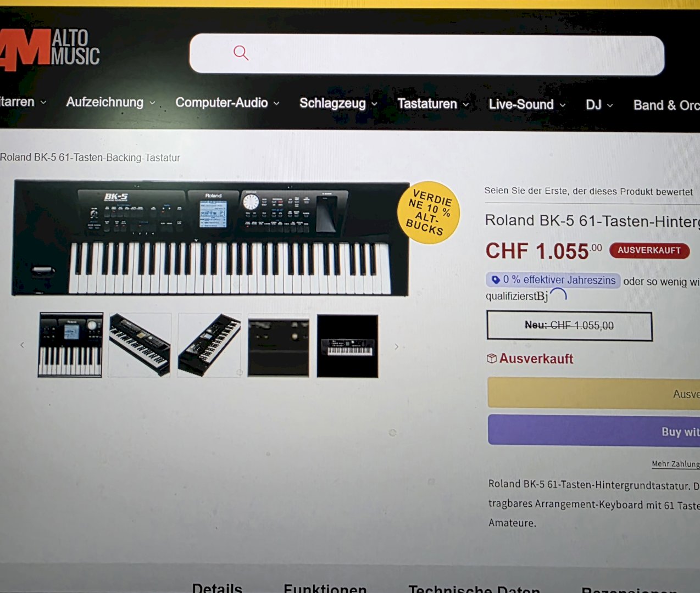The width and height of the screenshot is (700, 593).
Task: Expand the Aufzeichnung menu
Action: 110,102
